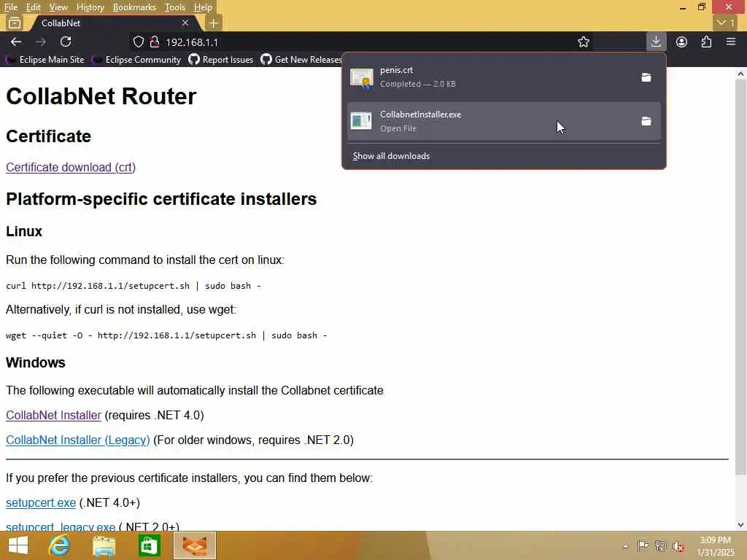Screen dimensions: 747x560
Task: Open the Bookmarks menu
Action: [x=134, y=7]
